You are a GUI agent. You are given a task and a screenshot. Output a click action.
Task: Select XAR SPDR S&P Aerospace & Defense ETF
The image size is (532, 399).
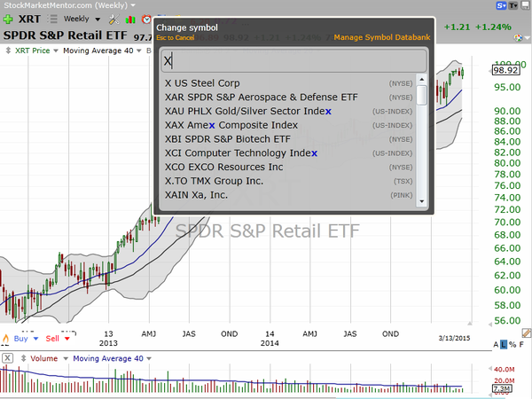[x=289, y=98]
